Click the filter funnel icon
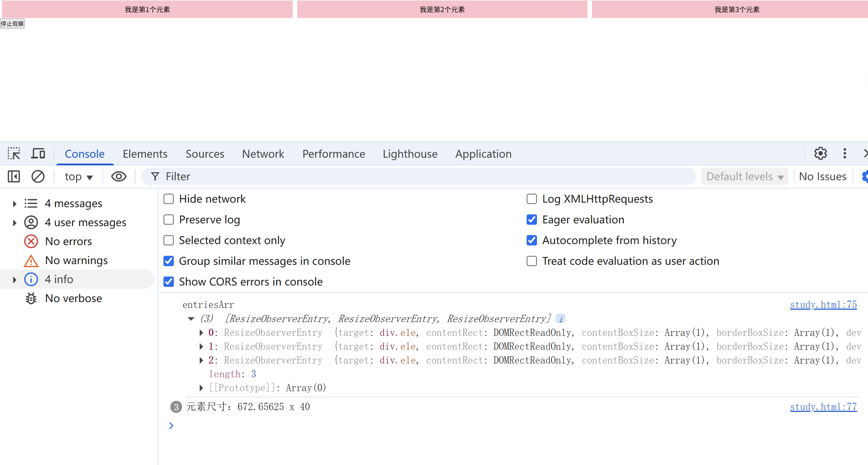The image size is (868, 465). (154, 176)
